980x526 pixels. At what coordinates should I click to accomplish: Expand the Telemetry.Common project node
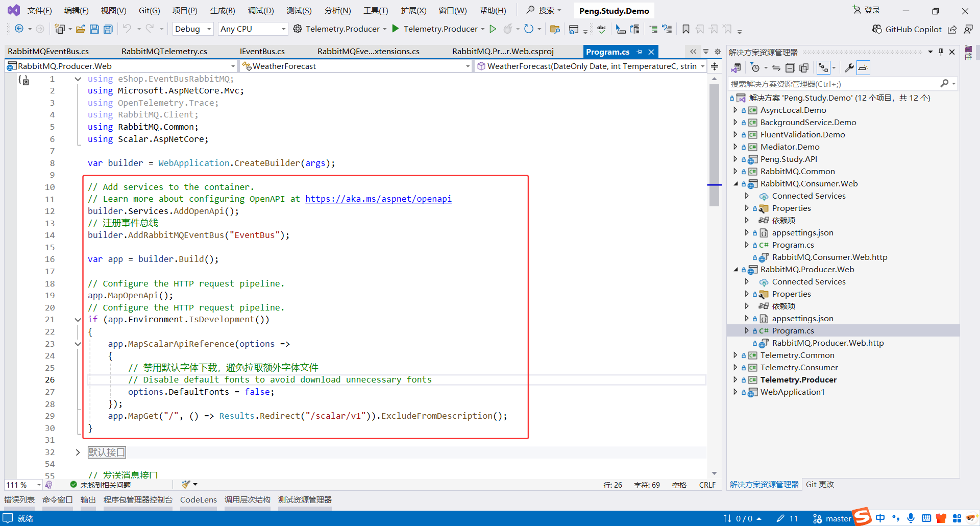[x=736, y=355]
